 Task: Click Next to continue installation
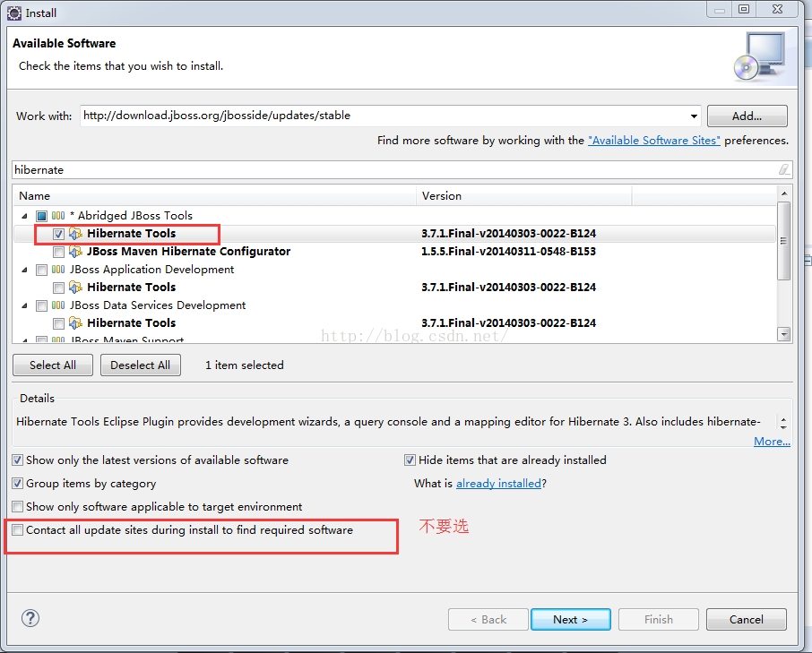coord(571,619)
